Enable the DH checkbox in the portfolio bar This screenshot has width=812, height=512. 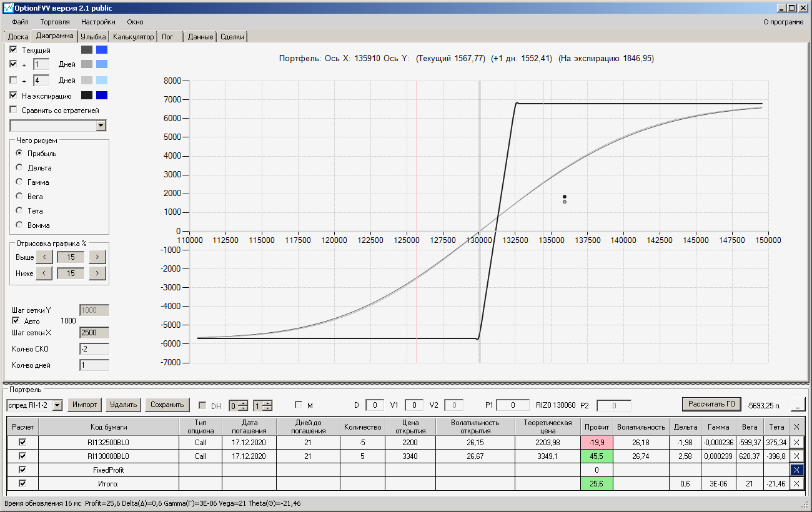pyautogui.click(x=202, y=406)
